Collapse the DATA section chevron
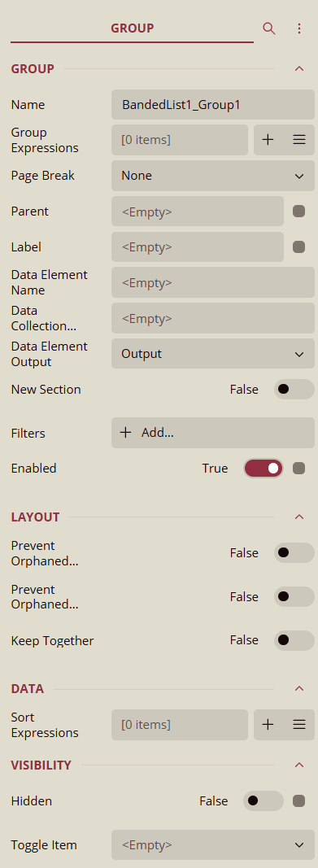The width and height of the screenshot is (318, 868). pos(299,689)
